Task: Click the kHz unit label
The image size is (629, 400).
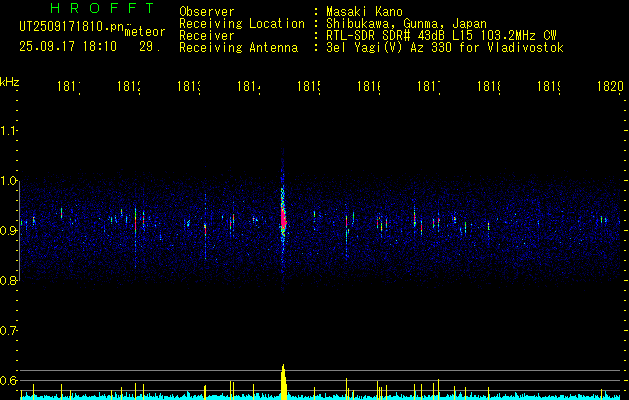Action: [9, 81]
